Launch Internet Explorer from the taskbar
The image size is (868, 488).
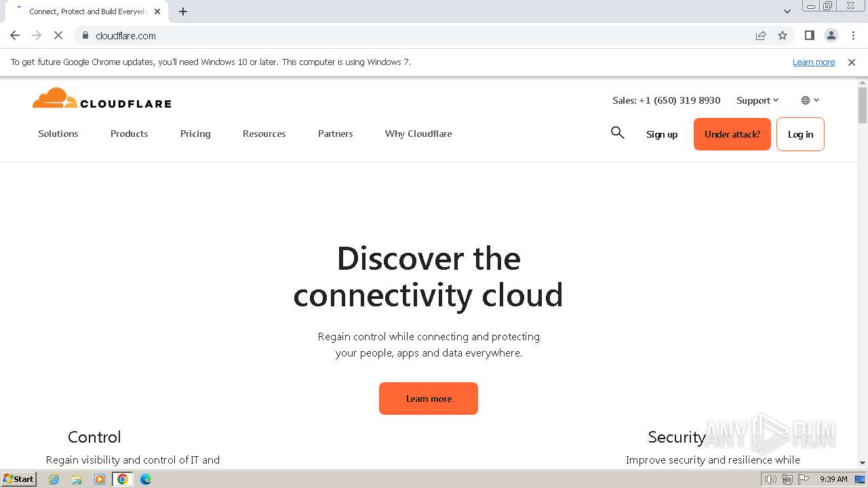tap(54, 479)
